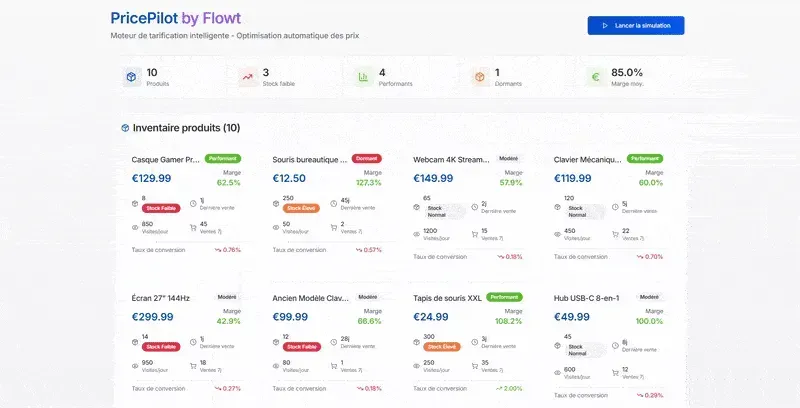Click the Stock Faible badge on Écran 27" 144Hz
The width and height of the screenshot is (800, 408).
pyautogui.click(x=161, y=347)
